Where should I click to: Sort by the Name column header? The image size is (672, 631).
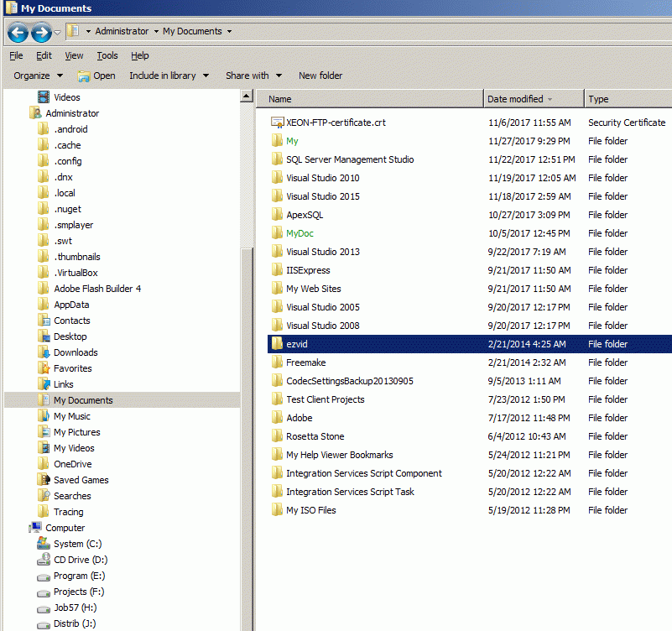(370, 99)
